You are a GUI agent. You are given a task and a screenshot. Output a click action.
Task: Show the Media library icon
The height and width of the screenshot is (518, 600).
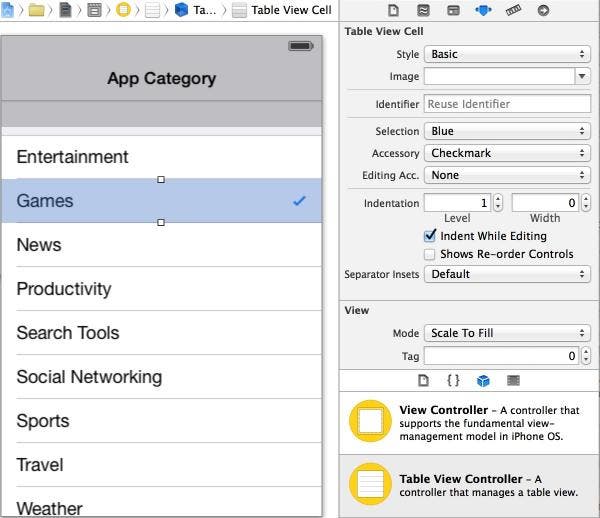pyautogui.click(x=513, y=381)
